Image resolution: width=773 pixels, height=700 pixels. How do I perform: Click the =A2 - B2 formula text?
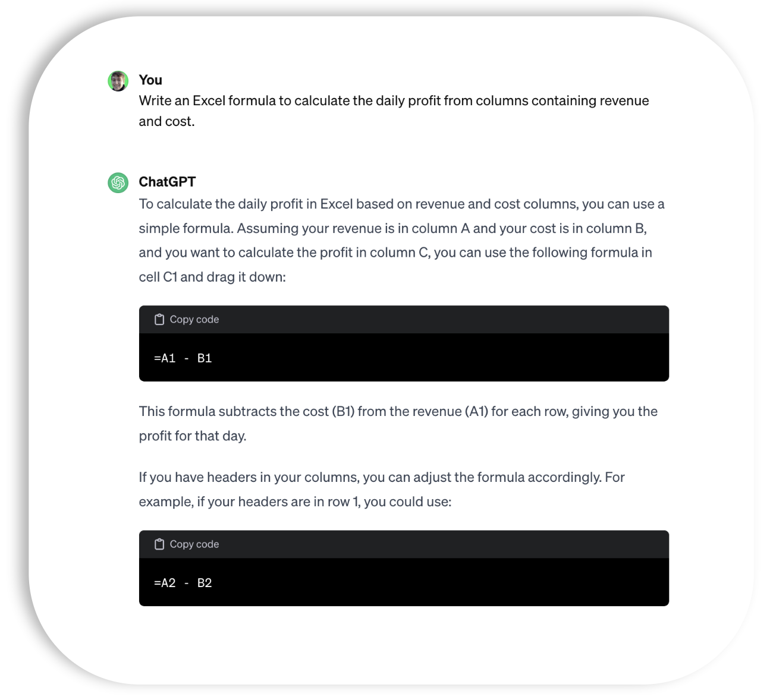click(x=183, y=583)
